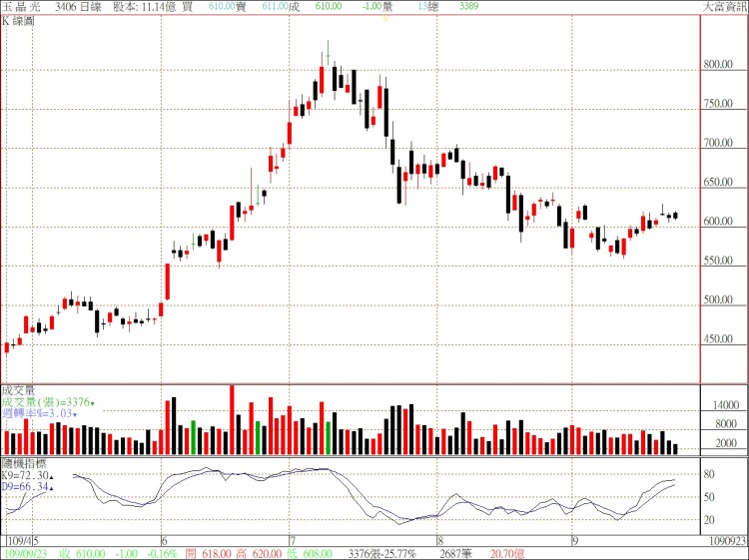Open the 隨機指標 indicator panel label
The width and height of the screenshot is (749, 560).
[24, 464]
